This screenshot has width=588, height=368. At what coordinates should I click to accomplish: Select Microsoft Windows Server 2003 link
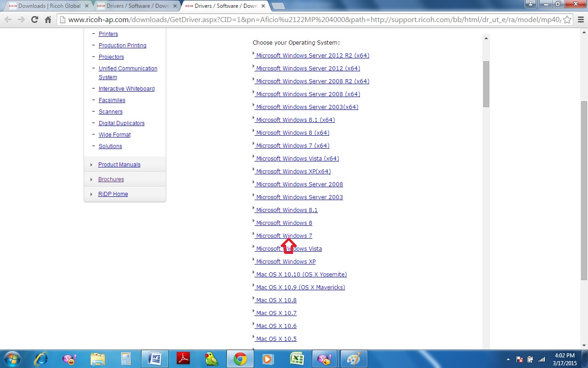tap(300, 197)
